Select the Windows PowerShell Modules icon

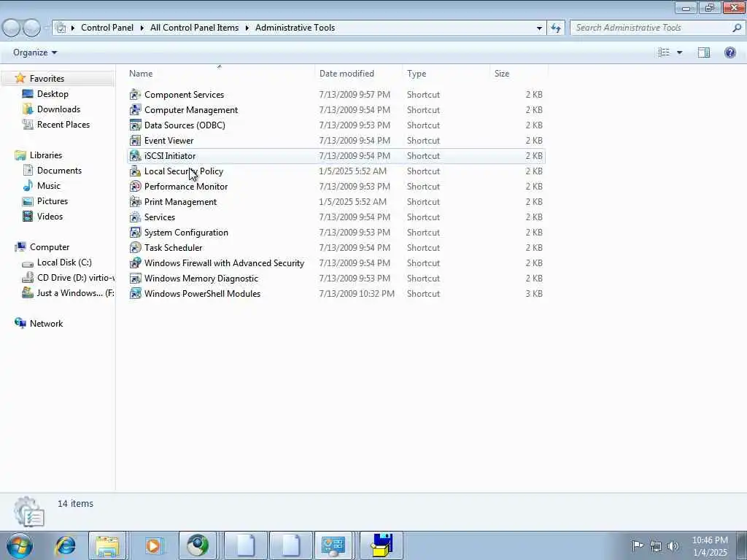[135, 293]
